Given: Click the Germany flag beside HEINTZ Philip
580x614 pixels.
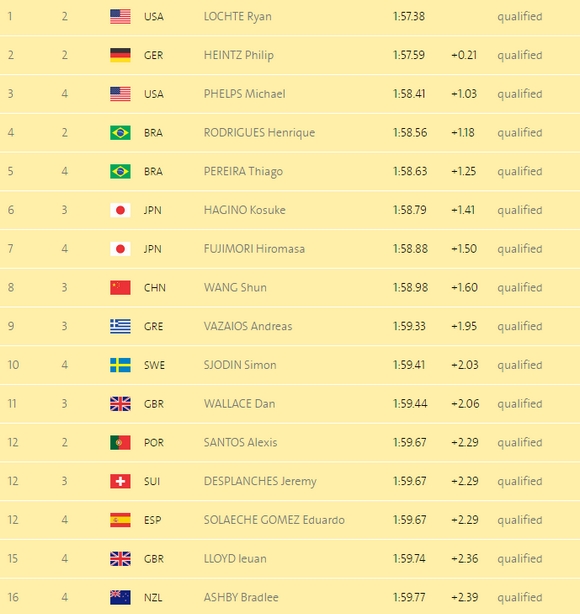Looking at the screenshot, I should [120, 55].
